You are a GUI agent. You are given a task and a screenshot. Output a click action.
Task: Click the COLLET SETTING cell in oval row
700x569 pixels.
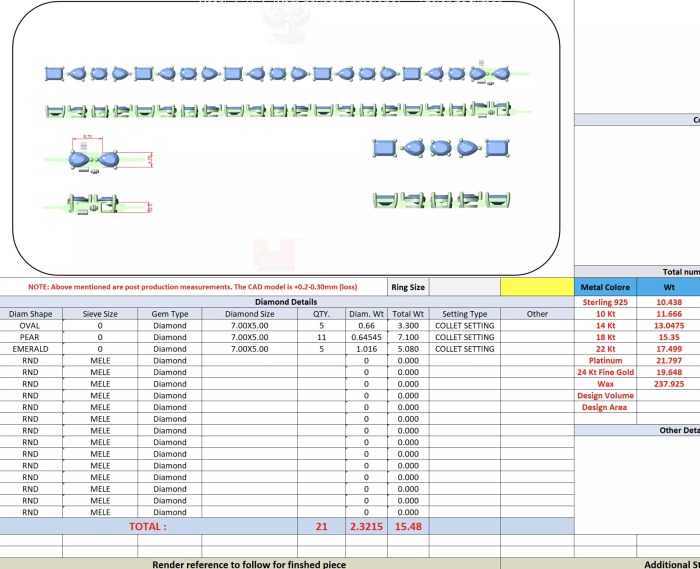point(464,325)
